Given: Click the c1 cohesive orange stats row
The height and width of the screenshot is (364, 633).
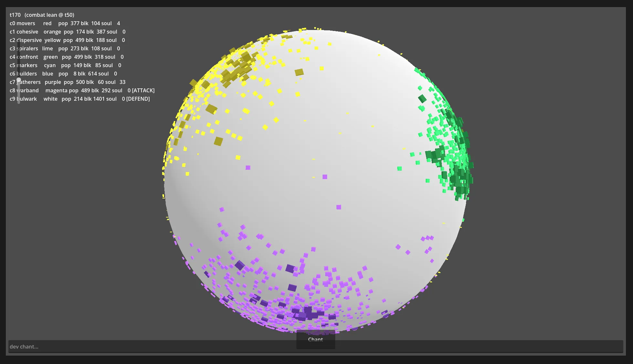Looking at the screenshot, I should coord(67,32).
